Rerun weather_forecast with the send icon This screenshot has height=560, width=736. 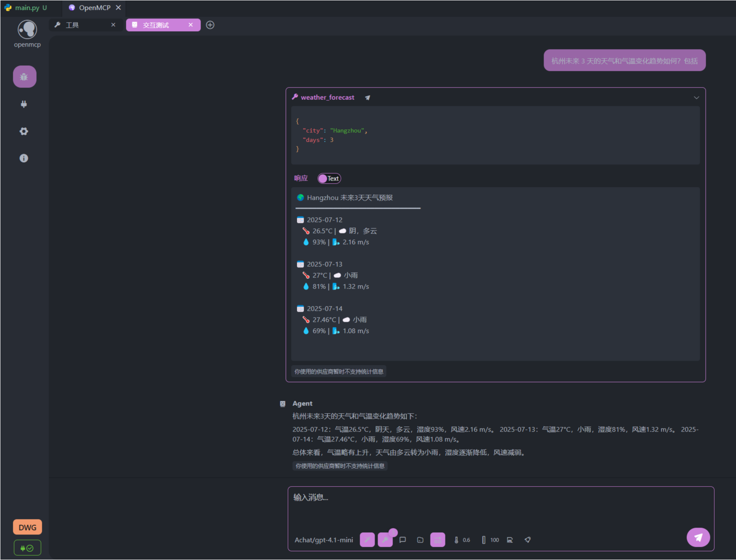pos(367,98)
